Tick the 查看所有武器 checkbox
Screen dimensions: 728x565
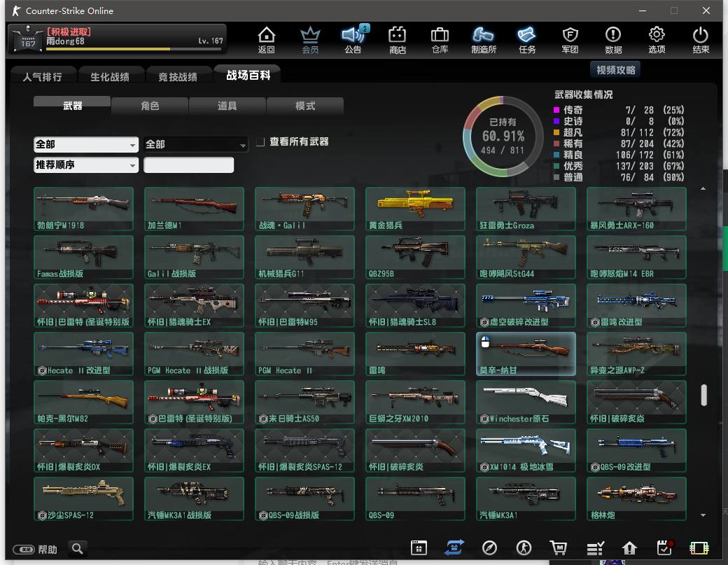(x=260, y=142)
